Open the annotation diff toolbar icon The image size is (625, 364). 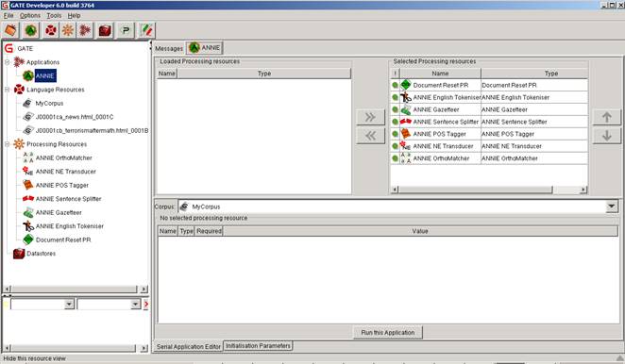pyautogui.click(x=146, y=30)
